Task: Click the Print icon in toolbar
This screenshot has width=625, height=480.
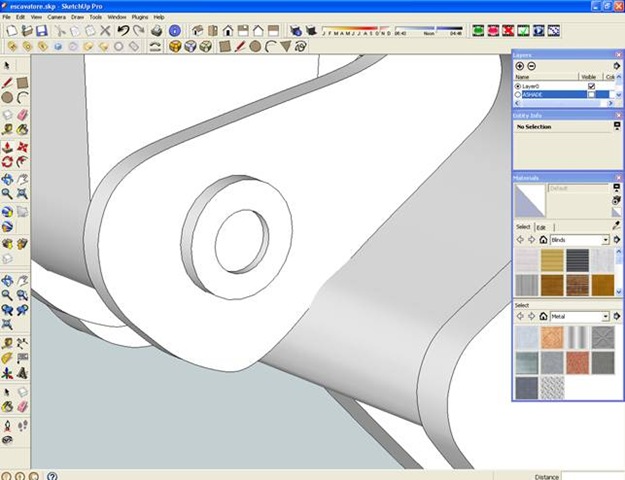Action: 155,31
